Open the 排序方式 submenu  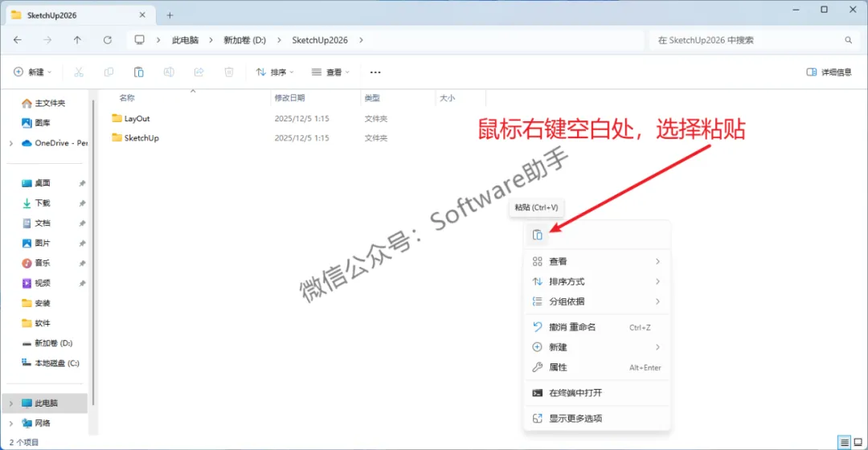[596, 282]
